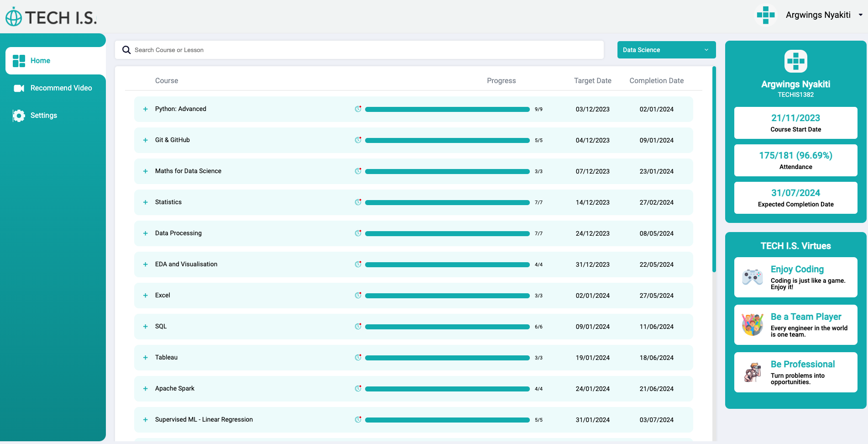Viewport: 868px width, 444px height.
Task: Click the Excel course progress bar
Action: click(x=447, y=296)
